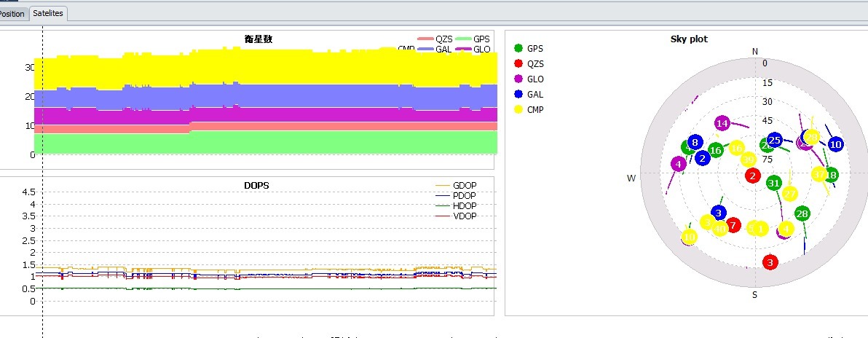Select green GPS satellite 28 marker
This screenshot has width=868, height=338.
click(x=802, y=213)
